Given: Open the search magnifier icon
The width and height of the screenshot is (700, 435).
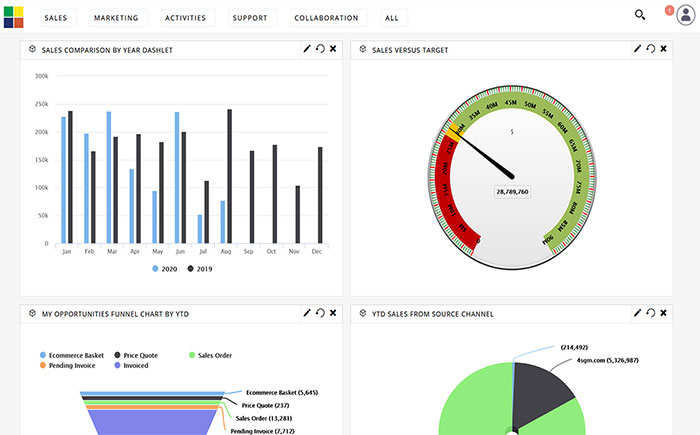Looking at the screenshot, I should pyautogui.click(x=640, y=15).
